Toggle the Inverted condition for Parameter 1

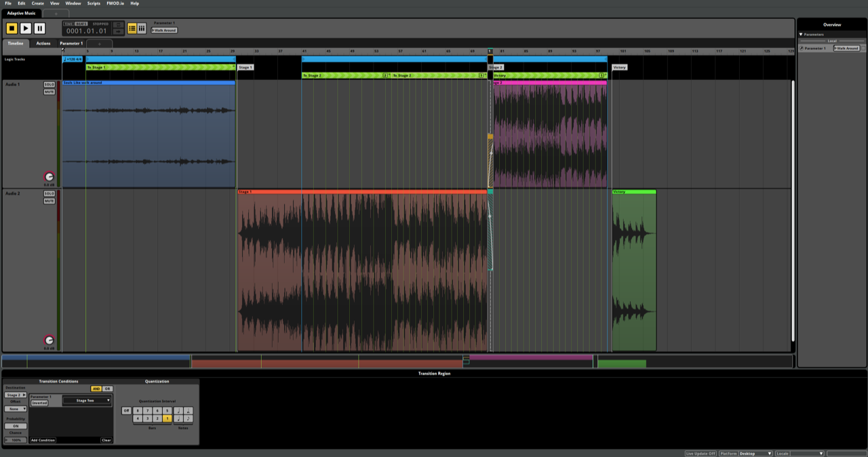(39, 403)
